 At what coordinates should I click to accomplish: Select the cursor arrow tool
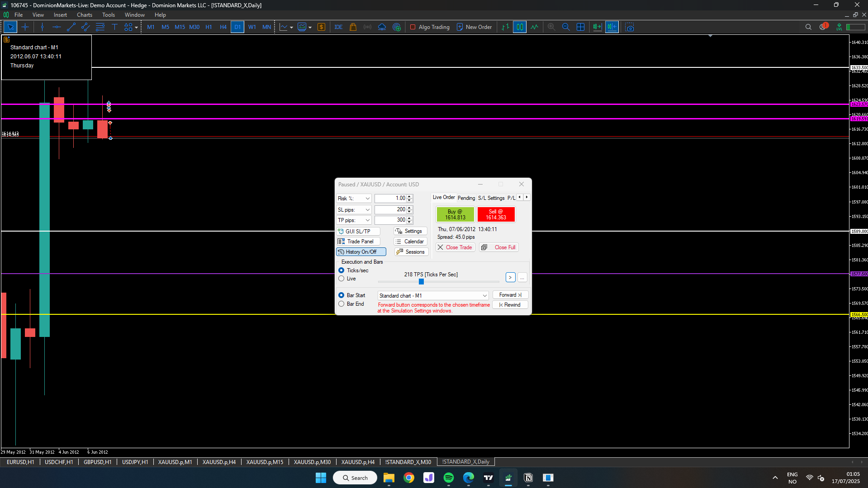point(10,27)
